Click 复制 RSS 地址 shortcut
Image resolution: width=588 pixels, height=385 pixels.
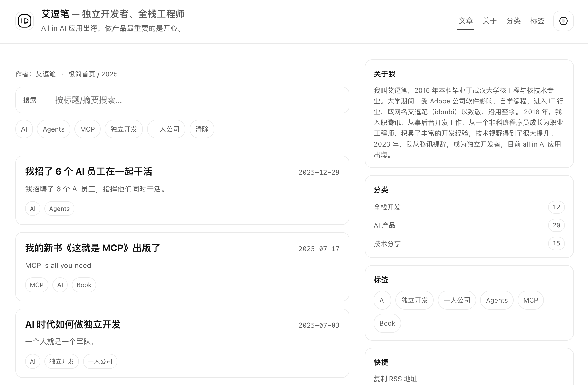395,379
